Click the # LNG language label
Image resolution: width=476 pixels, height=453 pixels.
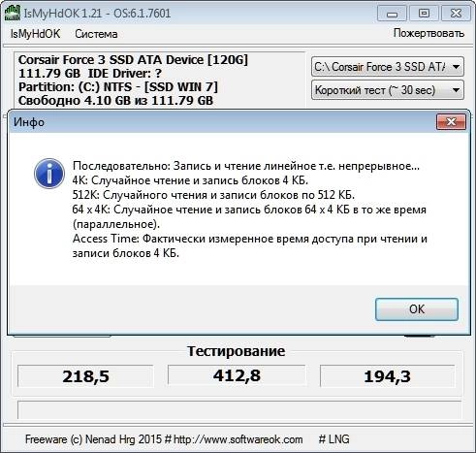pyautogui.click(x=333, y=439)
